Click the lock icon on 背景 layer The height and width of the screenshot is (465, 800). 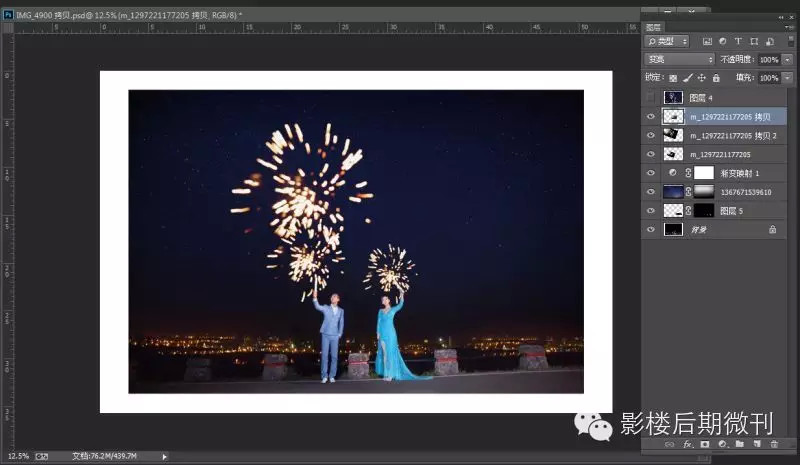tap(772, 230)
